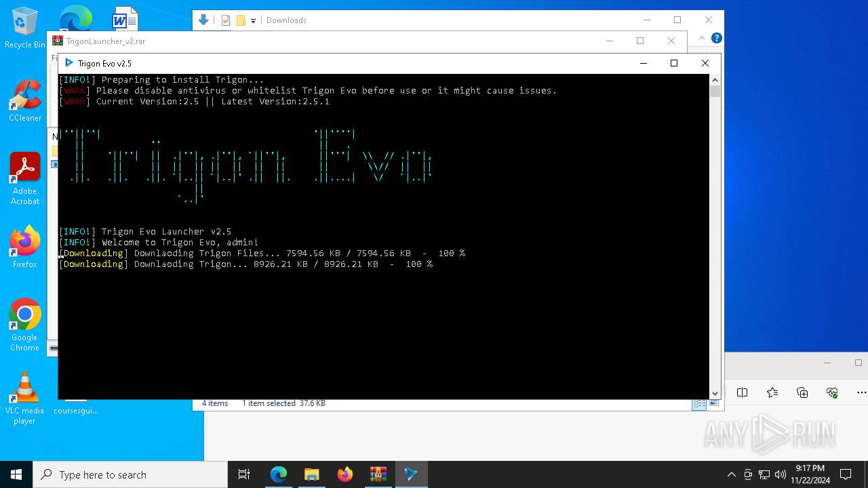Viewport: 868px width, 488px height.
Task: Click the 'TrigonLauncher_v2.rar' title text
Action: click(106, 41)
